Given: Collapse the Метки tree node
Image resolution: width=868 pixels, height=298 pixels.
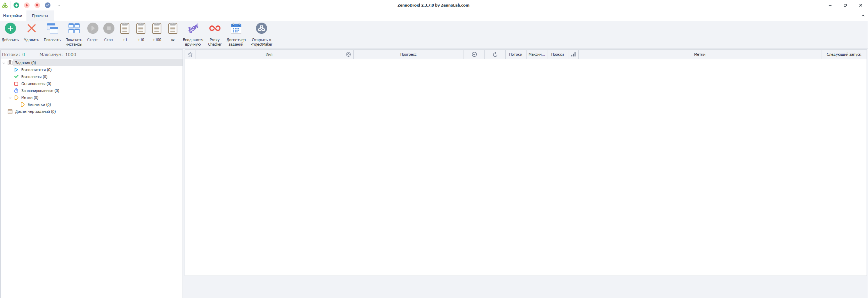Looking at the screenshot, I should (10, 98).
